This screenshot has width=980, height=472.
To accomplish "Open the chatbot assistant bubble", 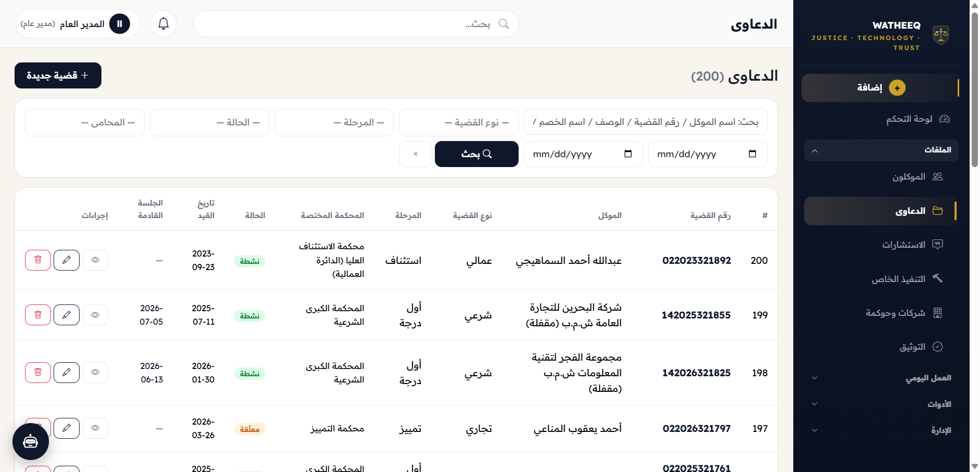I will [x=31, y=441].
